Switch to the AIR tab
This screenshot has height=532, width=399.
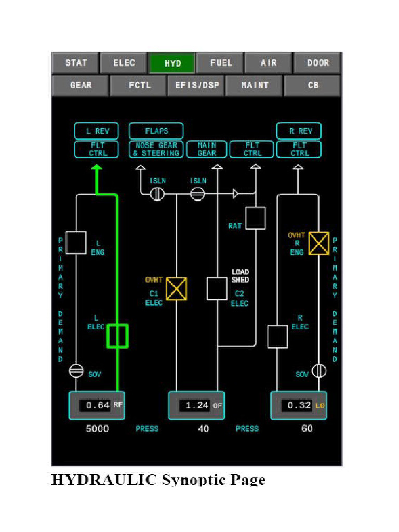coord(269,63)
